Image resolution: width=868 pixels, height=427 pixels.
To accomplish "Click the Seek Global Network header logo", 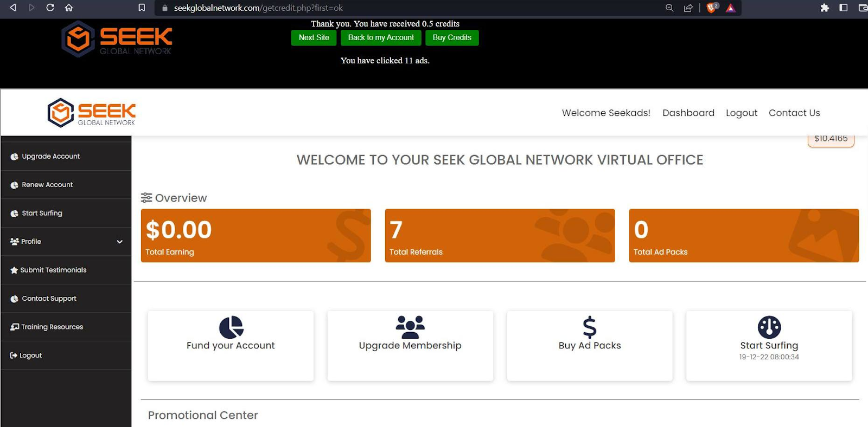I will click(92, 113).
